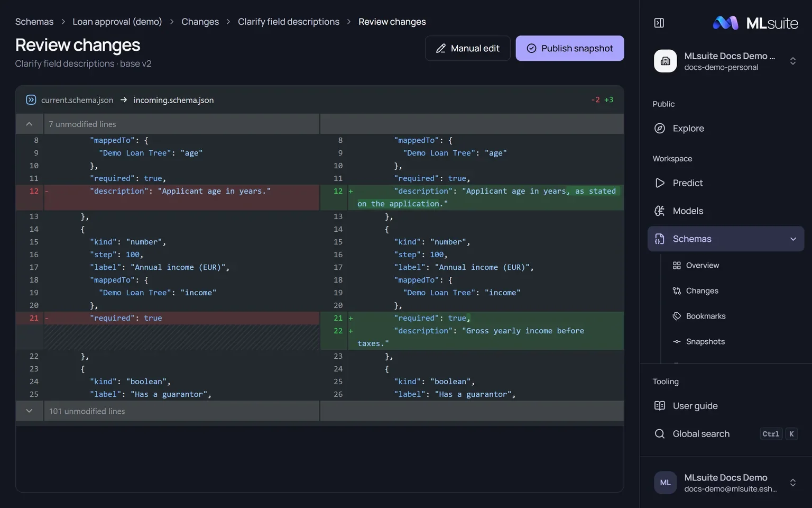Viewport: 812px width, 508px height.
Task: Click the Changes compare icon
Action: pyautogui.click(x=677, y=291)
